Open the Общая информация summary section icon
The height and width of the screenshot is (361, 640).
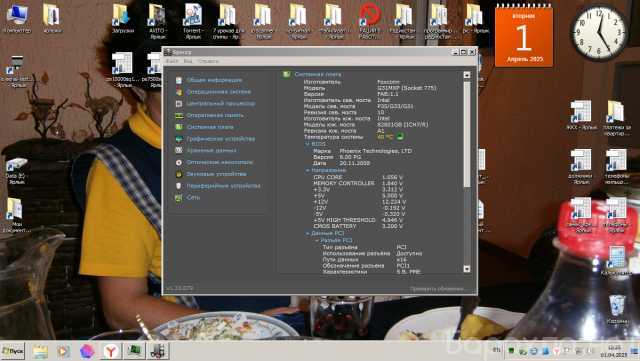coord(179,80)
